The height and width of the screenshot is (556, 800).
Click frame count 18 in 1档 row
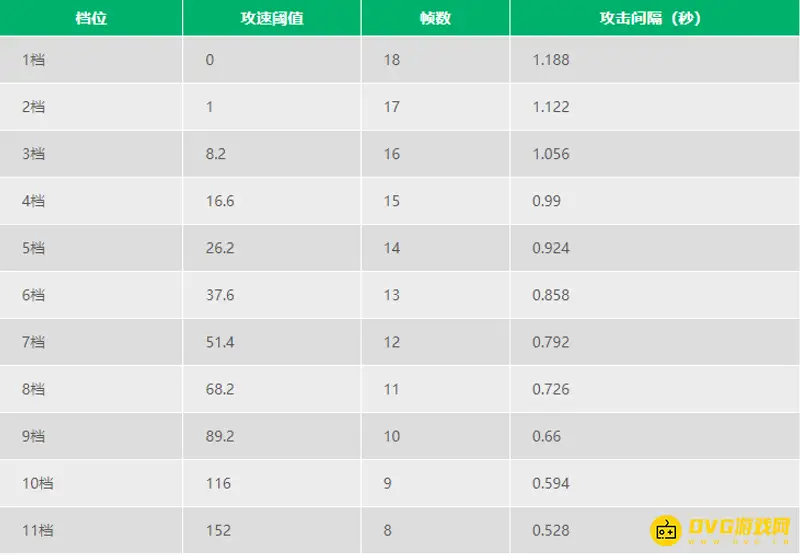pyautogui.click(x=392, y=60)
